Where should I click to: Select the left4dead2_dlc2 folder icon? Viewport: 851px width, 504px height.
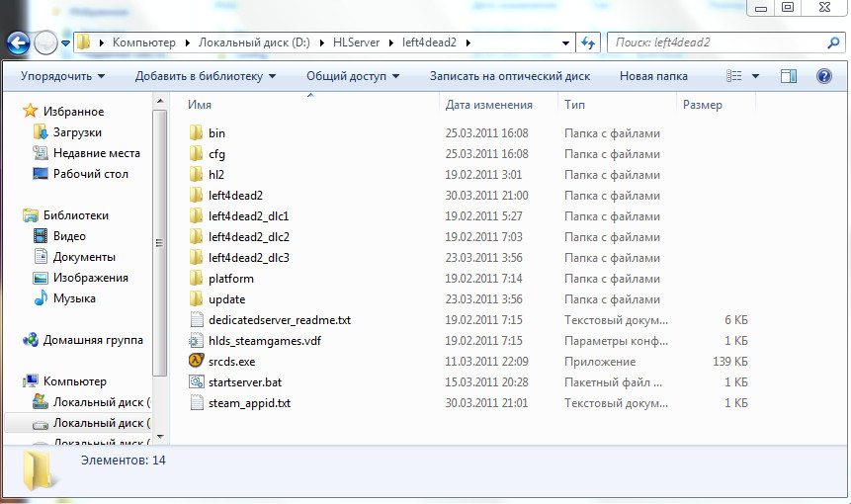coord(196,236)
